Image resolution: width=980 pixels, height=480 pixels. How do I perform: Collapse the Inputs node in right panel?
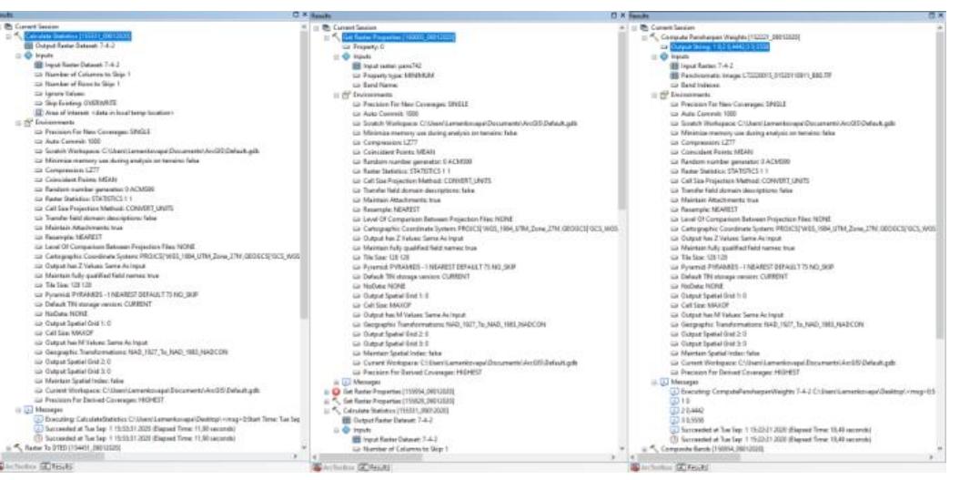(x=655, y=56)
